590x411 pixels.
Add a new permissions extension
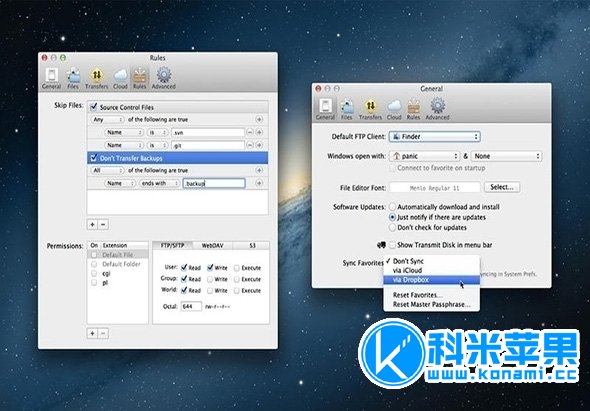[92, 333]
